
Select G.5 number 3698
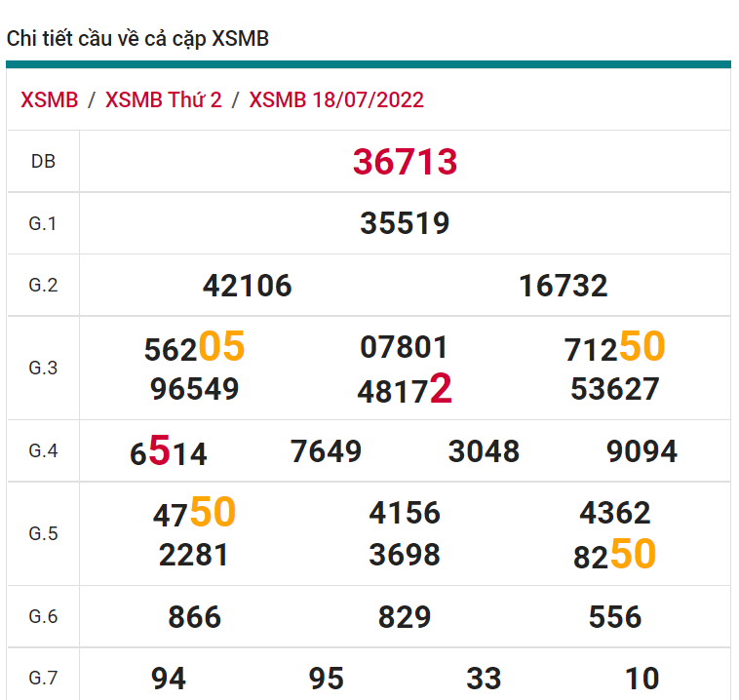(x=405, y=556)
